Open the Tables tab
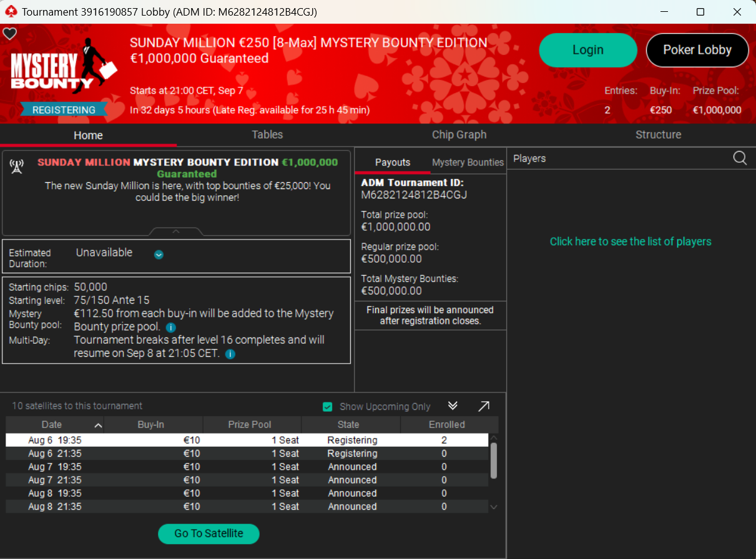 pos(267,134)
